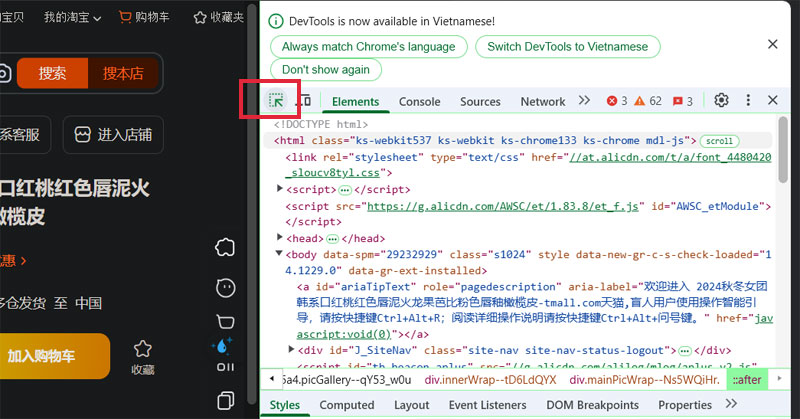Select ::after breadcrumb item

coord(747,380)
